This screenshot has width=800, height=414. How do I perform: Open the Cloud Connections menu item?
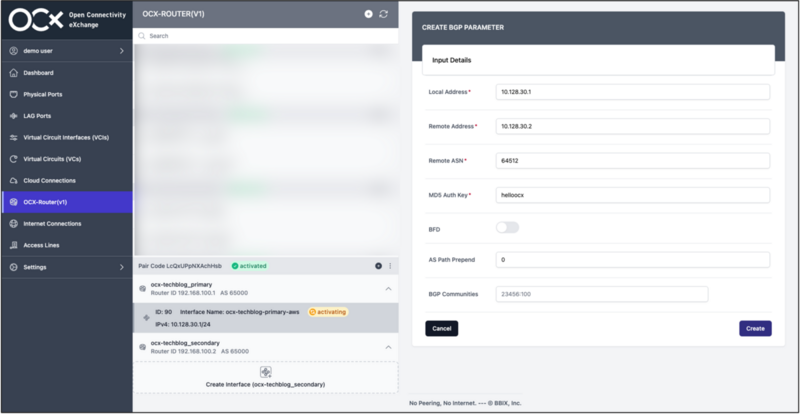(67, 181)
